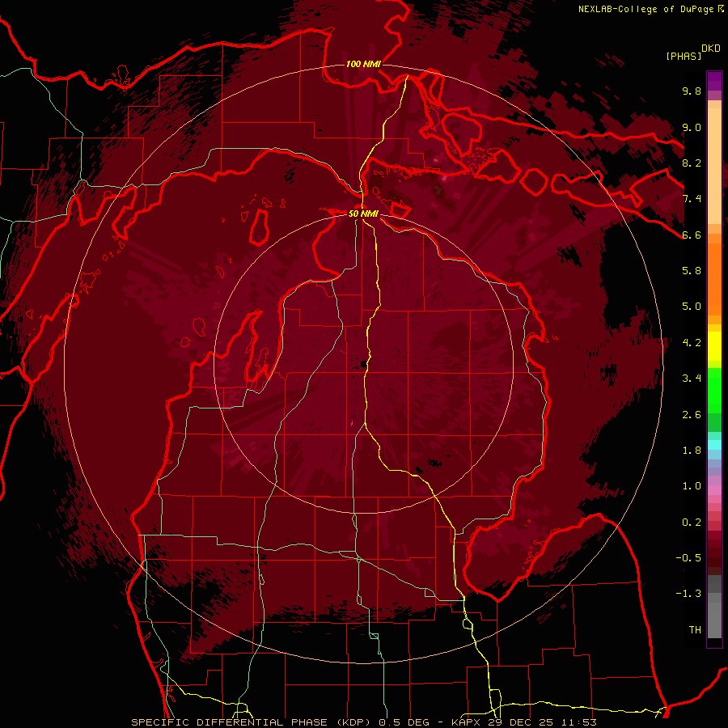Click the 29 DEC 25 date text
This screenshot has width=728, height=728.
(x=520, y=722)
